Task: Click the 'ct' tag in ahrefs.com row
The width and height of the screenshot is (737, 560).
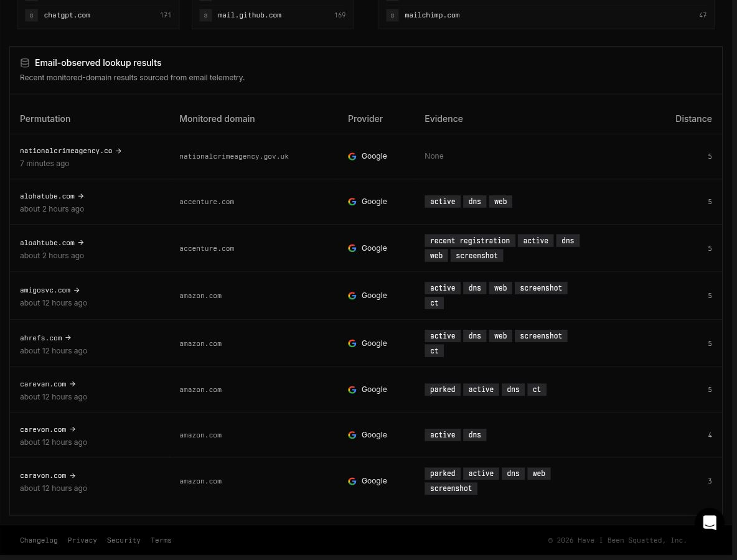Action: pos(434,351)
